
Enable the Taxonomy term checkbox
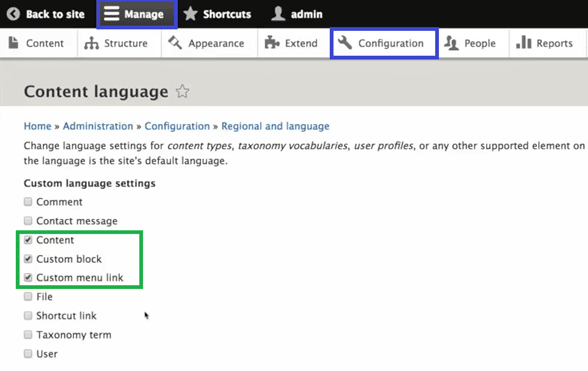tap(28, 335)
